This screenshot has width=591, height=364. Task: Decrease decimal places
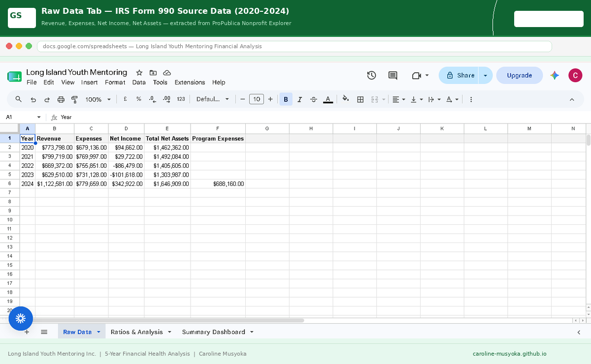click(x=153, y=99)
